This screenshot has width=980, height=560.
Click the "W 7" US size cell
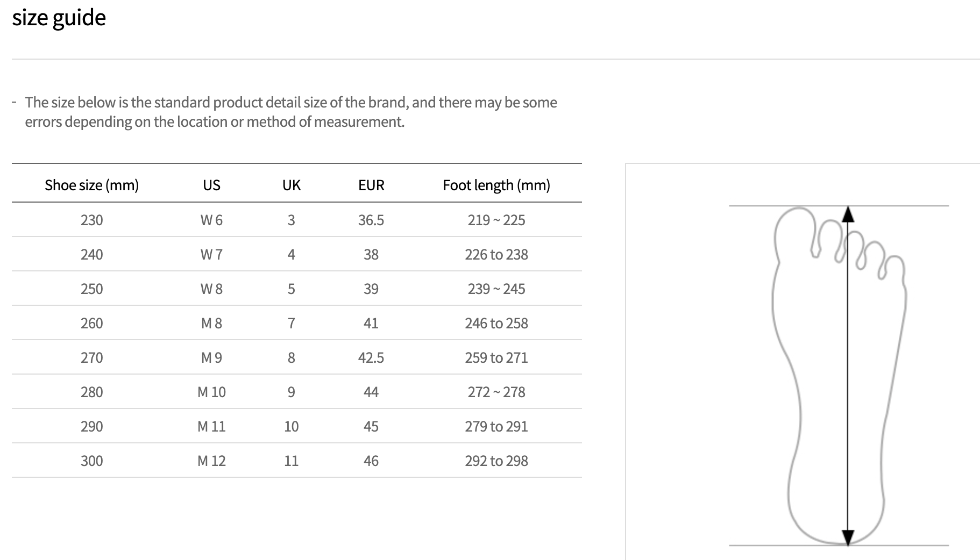coord(211,254)
